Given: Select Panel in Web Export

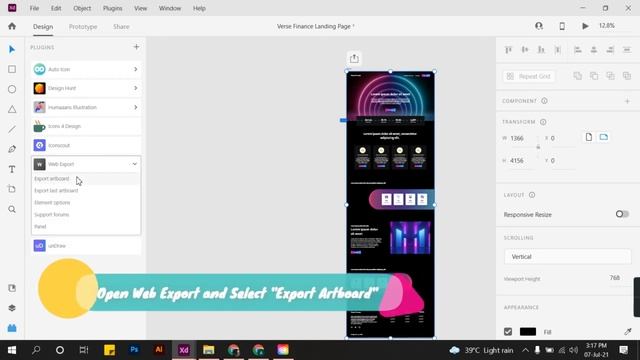Looking at the screenshot, I should click(40, 226).
